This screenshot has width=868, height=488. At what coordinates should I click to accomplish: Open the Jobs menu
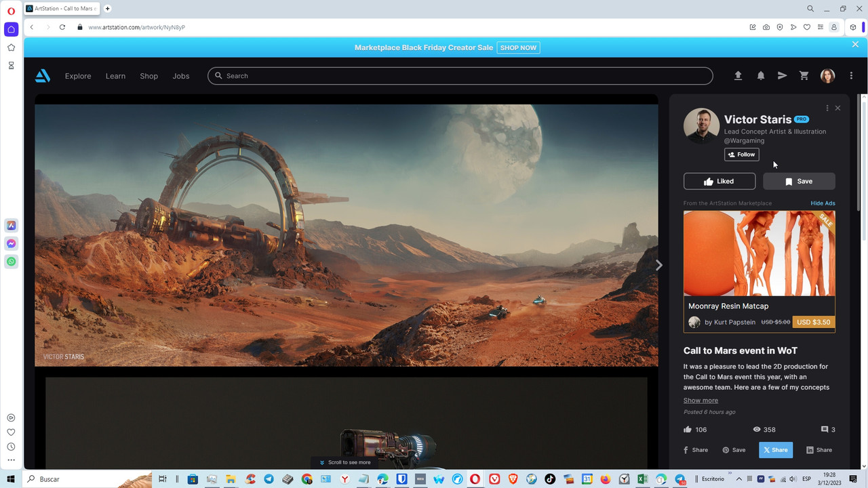click(181, 76)
